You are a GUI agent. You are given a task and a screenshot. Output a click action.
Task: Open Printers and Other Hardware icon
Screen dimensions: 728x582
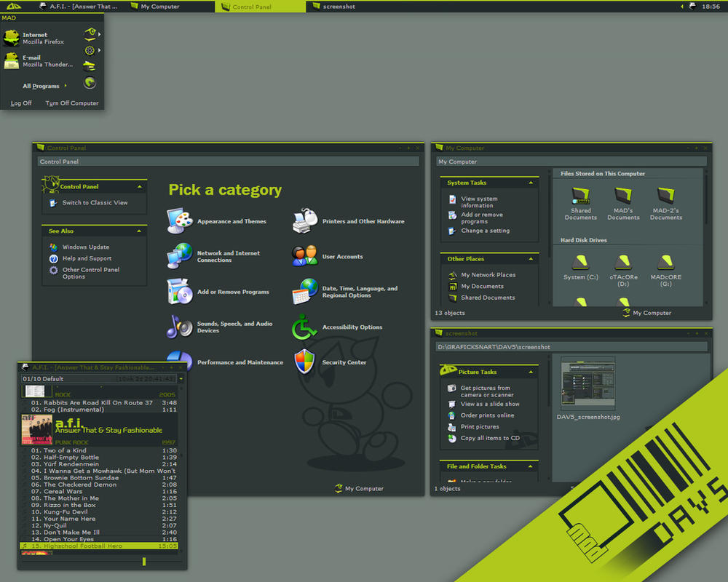pos(305,221)
